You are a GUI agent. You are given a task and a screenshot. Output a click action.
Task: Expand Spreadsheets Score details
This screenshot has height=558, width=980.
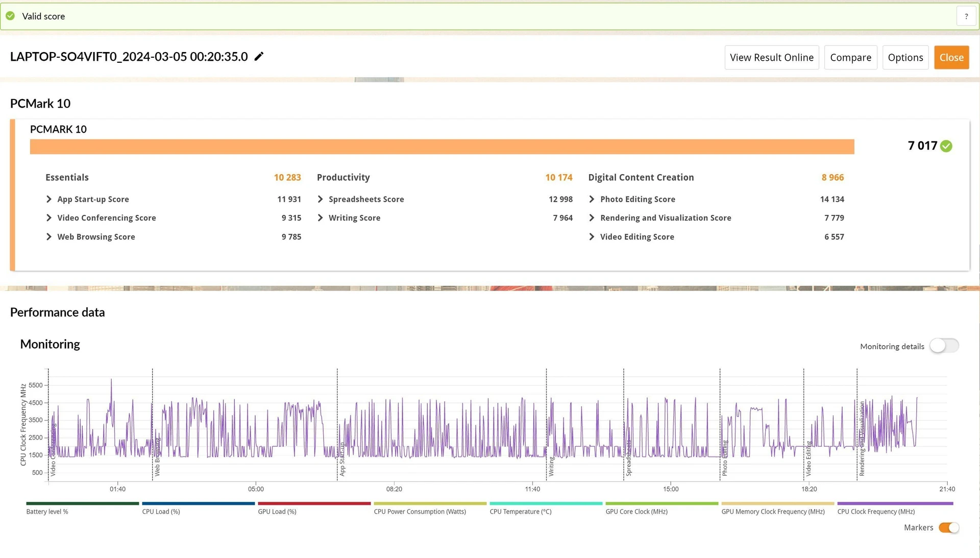(320, 199)
